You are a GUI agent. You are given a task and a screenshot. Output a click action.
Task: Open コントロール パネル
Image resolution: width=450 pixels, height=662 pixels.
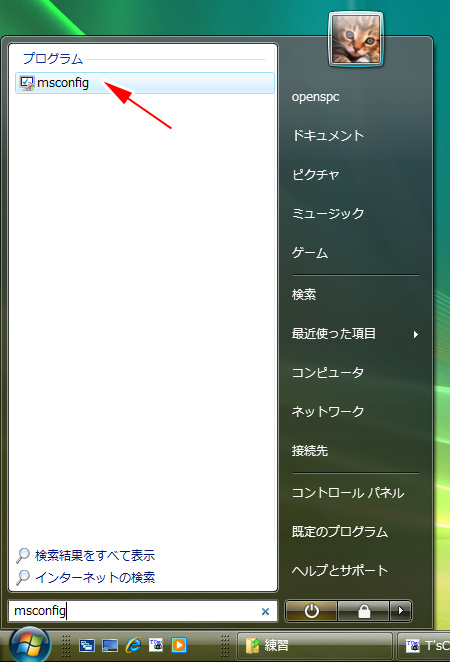(348, 493)
